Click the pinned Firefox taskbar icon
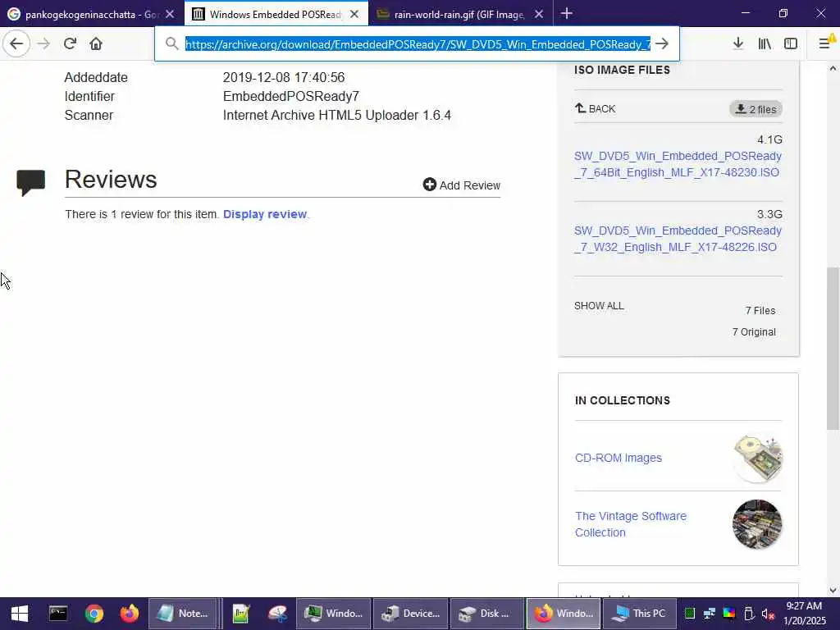Screen dimensions: 840x630 point(129,614)
